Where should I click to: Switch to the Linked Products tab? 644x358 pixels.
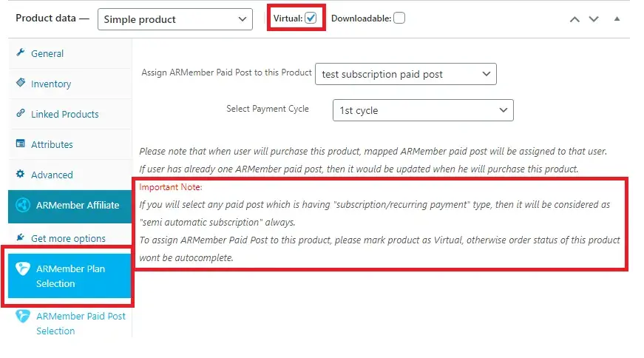pos(64,114)
